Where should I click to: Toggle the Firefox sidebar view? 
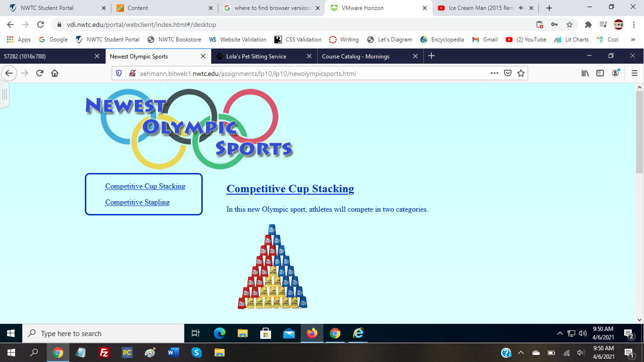600,73
